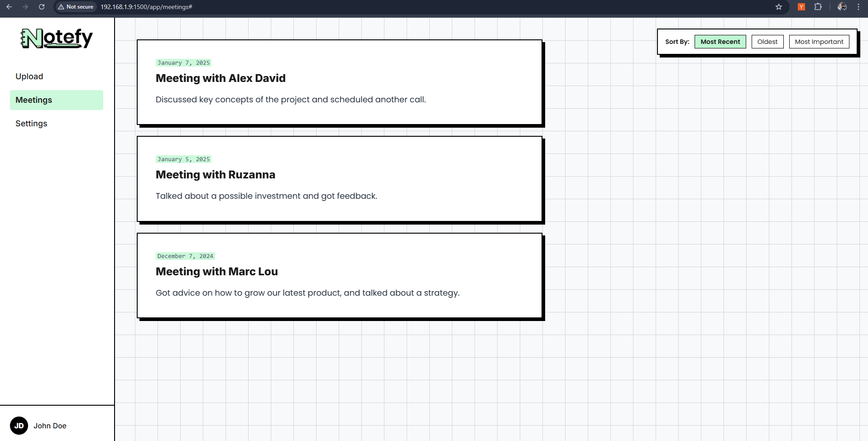Screen dimensions: 868x441
Task: Open the browser three-dot menu
Action: pyautogui.click(x=858, y=7)
